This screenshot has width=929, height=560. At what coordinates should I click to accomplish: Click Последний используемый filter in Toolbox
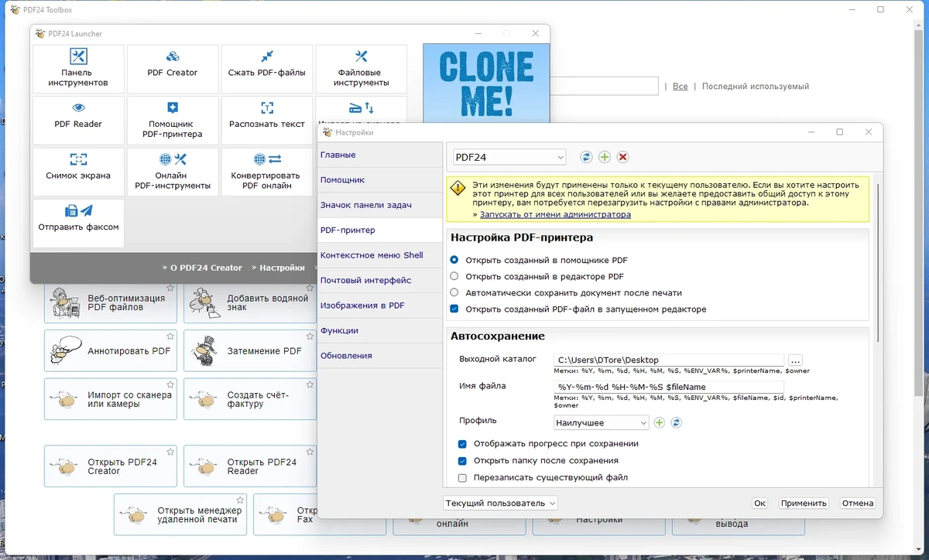pos(755,87)
